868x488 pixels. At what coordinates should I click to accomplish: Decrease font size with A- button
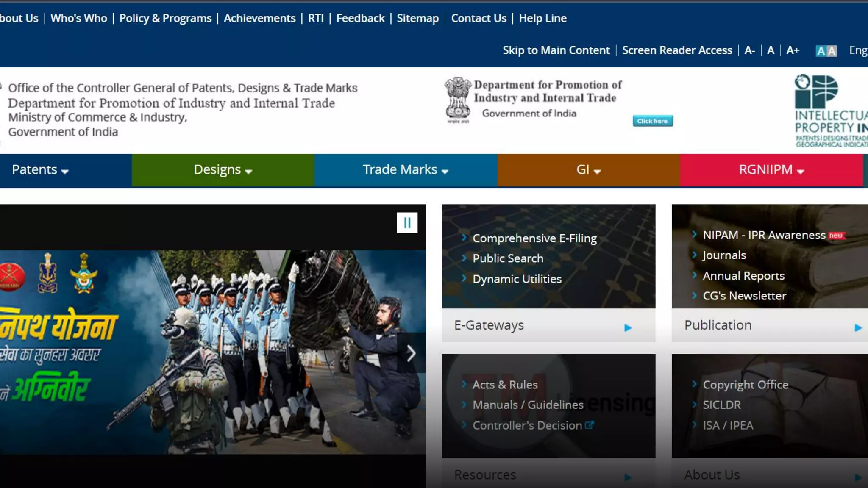tap(749, 50)
